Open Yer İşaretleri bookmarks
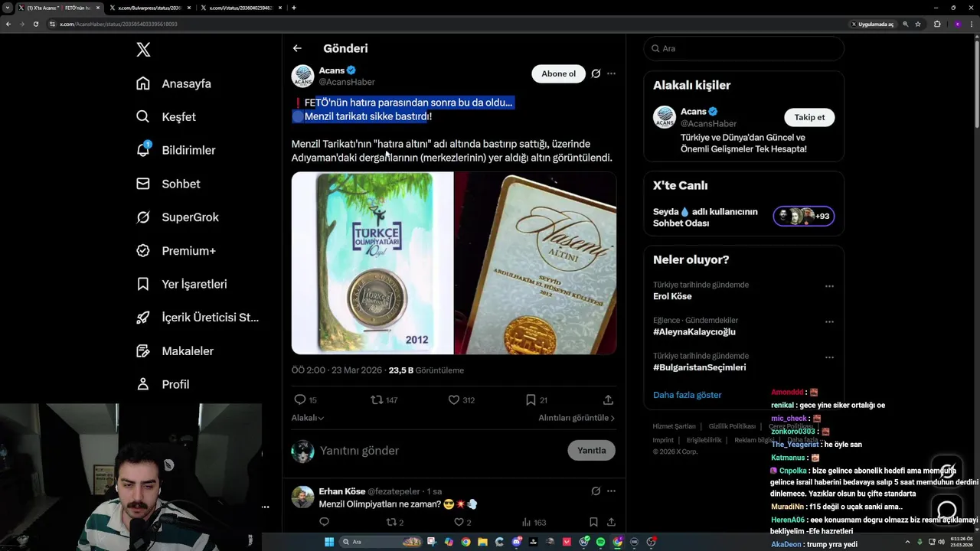This screenshot has height=551, width=980. [182, 284]
